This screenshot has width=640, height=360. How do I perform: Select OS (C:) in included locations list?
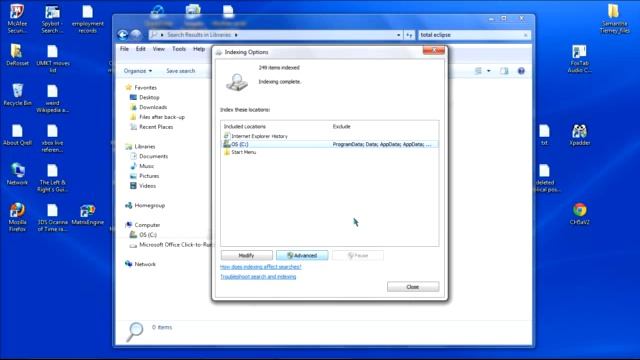[330, 144]
